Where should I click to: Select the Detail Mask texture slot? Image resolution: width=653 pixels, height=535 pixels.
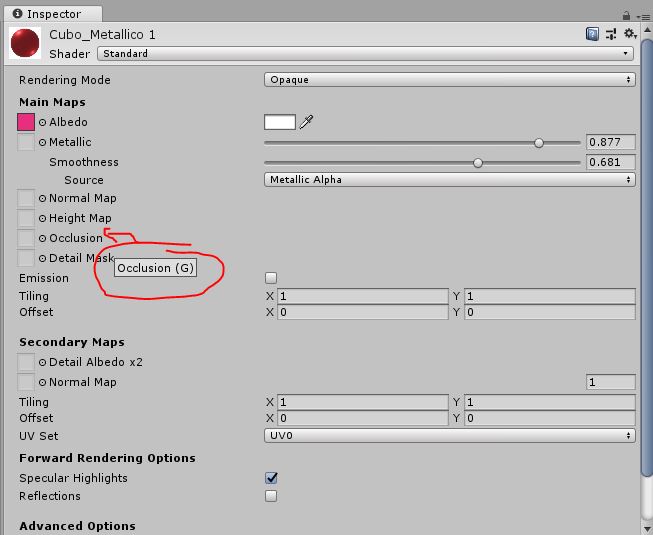[x=26, y=258]
